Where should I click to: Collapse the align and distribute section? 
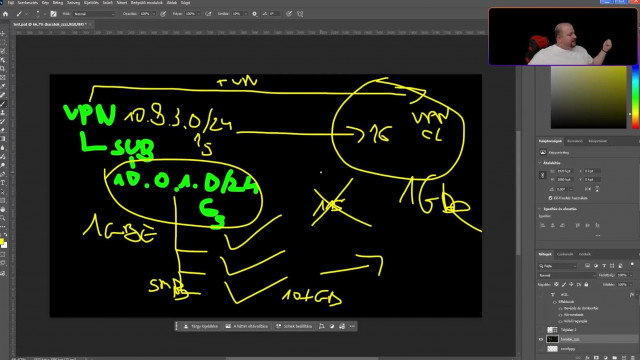(540, 209)
